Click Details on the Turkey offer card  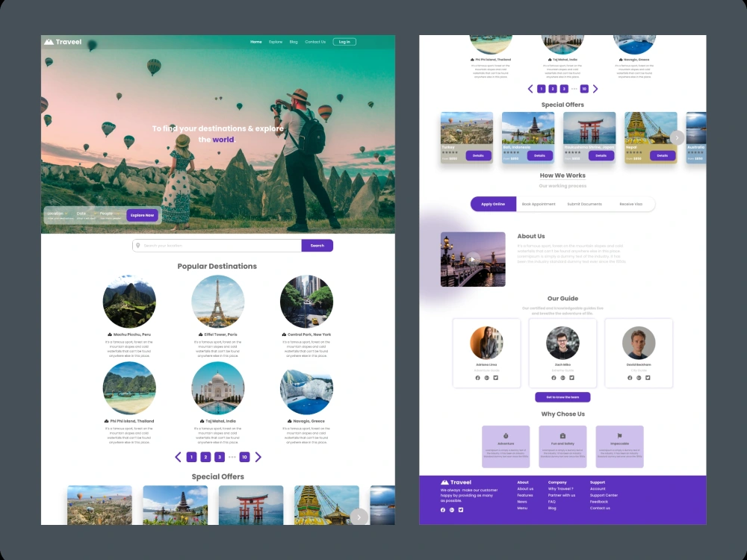point(478,156)
